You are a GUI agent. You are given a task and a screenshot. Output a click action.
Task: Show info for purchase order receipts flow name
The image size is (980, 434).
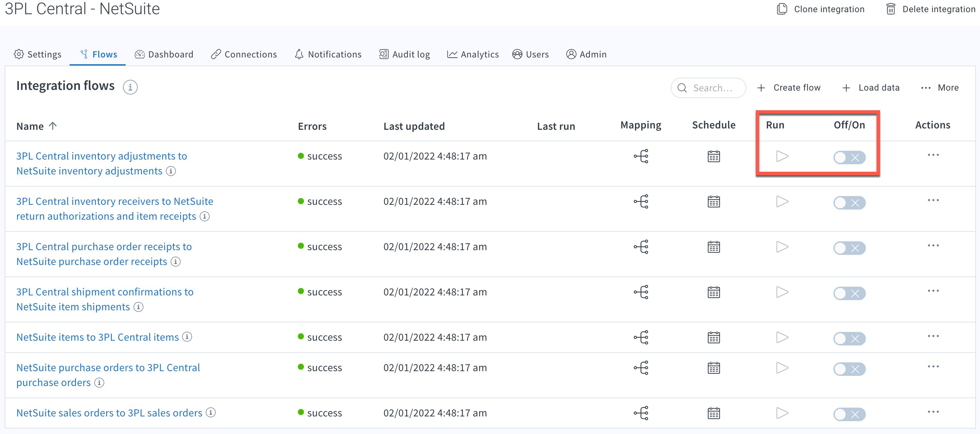point(176,262)
